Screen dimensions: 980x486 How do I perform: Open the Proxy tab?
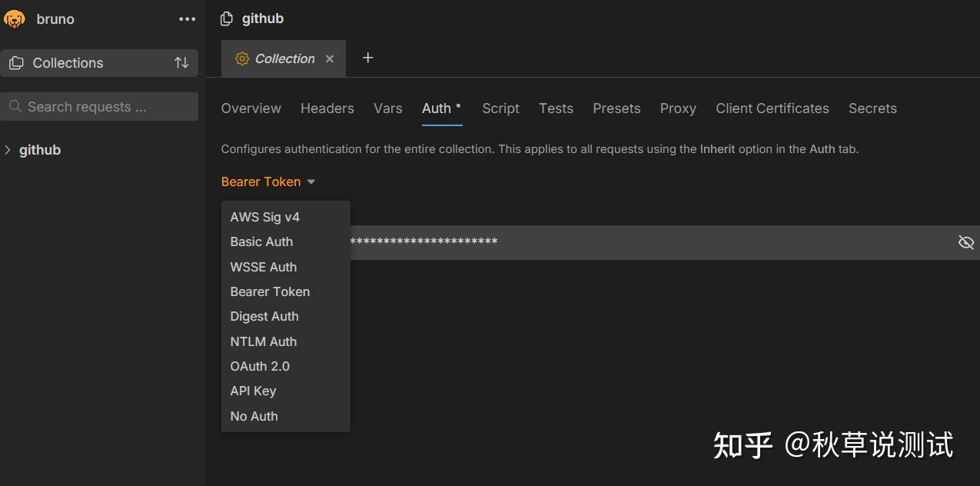[x=678, y=108]
